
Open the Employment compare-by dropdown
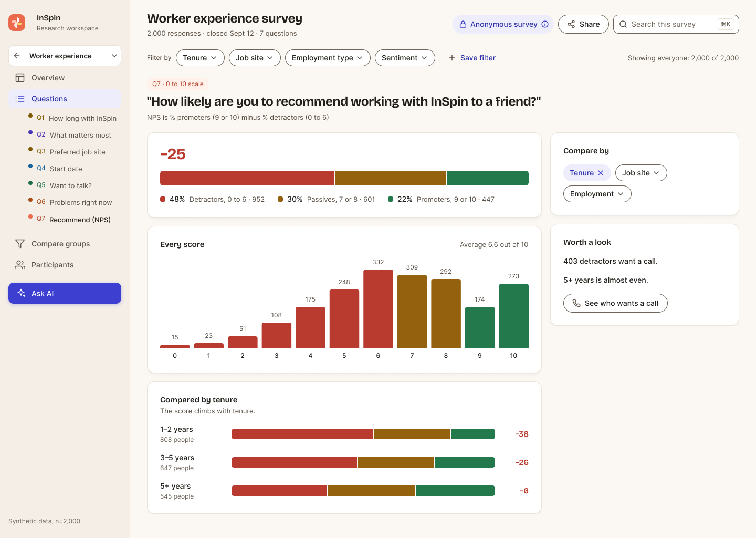click(597, 194)
